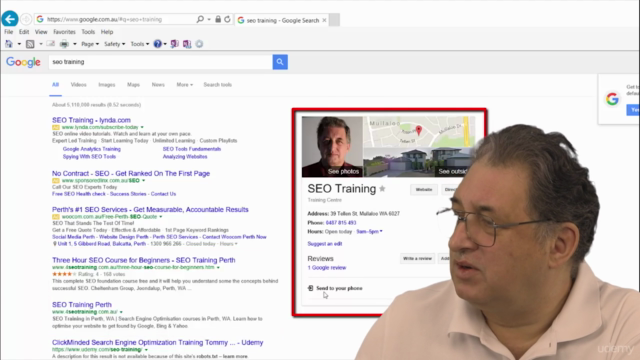Click the round gear icon in command bar

click(x=199, y=44)
